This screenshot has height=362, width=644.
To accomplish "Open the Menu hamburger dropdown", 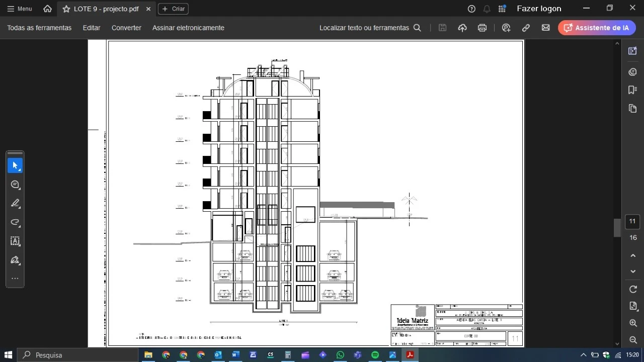I will (19, 9).
